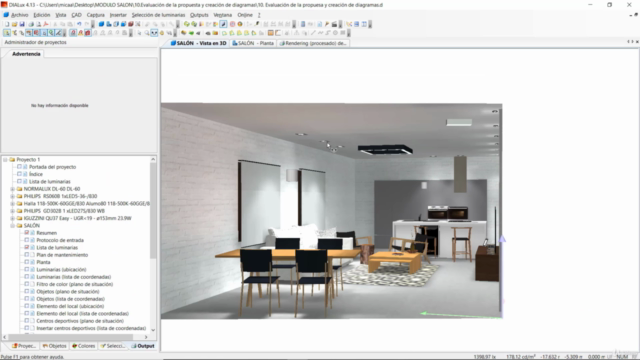Click the red PDF export icon
Image resolution: width=640 pixels, height=360 pixels.
tap(46, 24)
